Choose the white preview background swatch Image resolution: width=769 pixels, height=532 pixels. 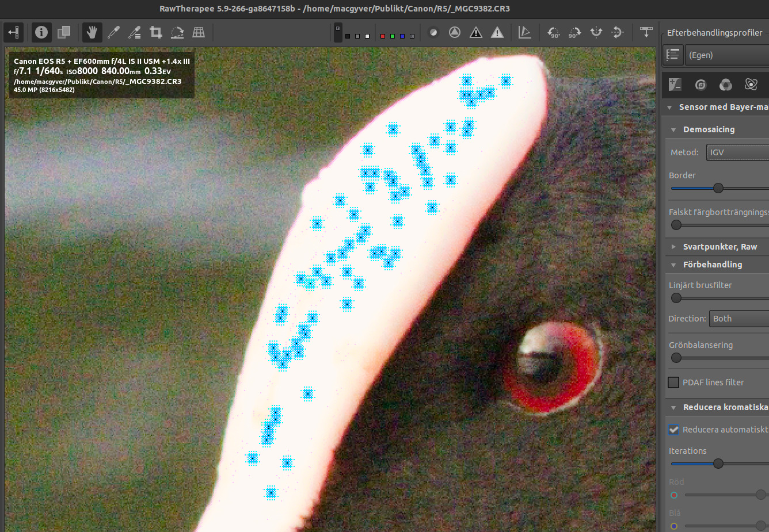[x=367, y=36]
